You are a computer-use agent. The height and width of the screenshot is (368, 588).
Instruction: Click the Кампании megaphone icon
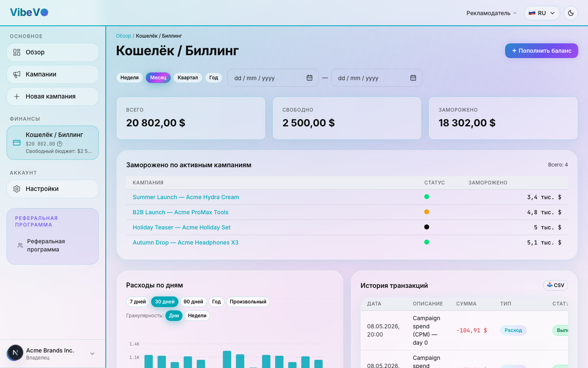click(x=17, y=74)
